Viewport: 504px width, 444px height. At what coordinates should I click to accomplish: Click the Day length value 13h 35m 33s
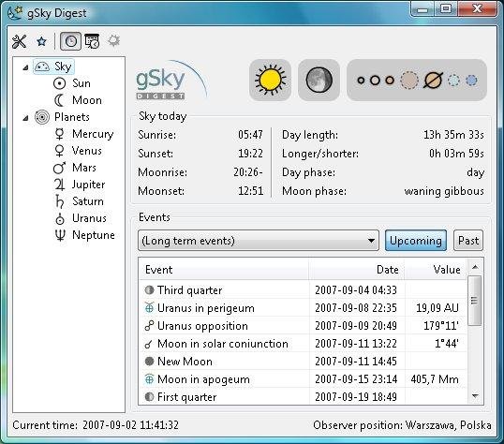click(x=453, y=134)
